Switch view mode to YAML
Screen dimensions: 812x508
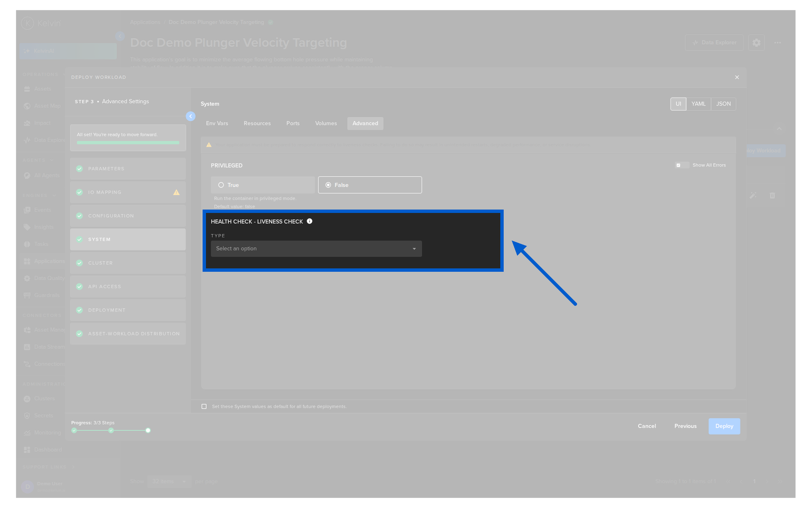pyautogui.click(x=698, y=104)
